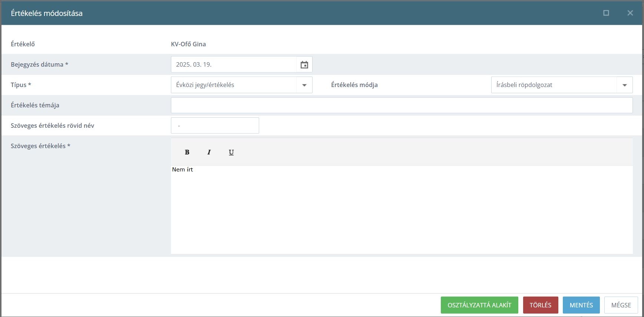Delete the evaluation with TÖRLÉS

point(541,305)
